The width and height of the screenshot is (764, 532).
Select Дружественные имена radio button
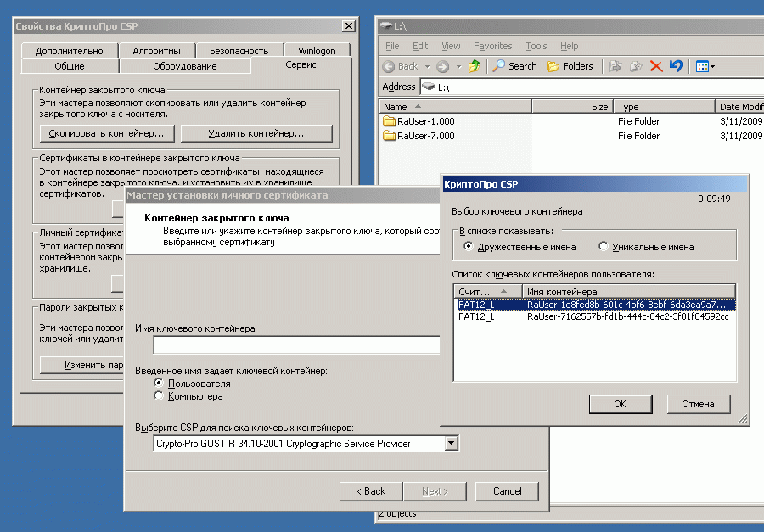[x=469, y=247]
